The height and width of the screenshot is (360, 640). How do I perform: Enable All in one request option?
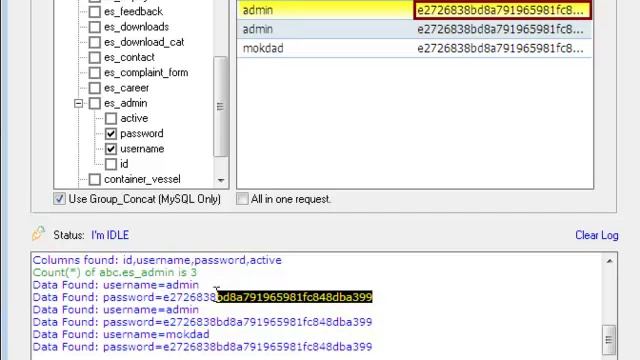click(x=242, y=199)
